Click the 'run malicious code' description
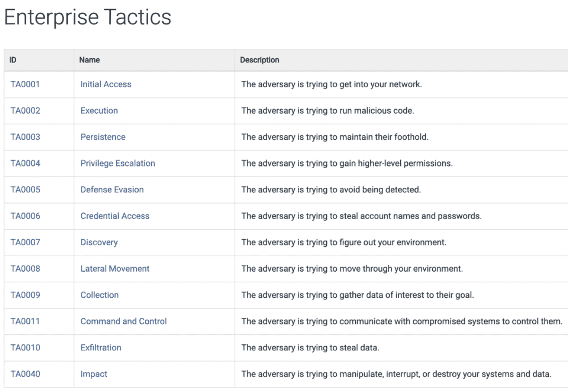This screenshot has height=392, width=573. [x=328, y=111]
